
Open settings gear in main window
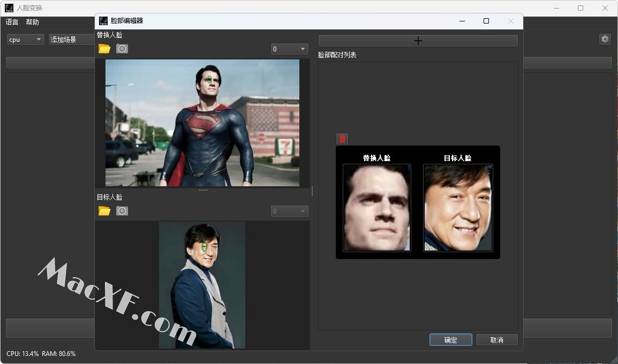(x=605, y=39)
